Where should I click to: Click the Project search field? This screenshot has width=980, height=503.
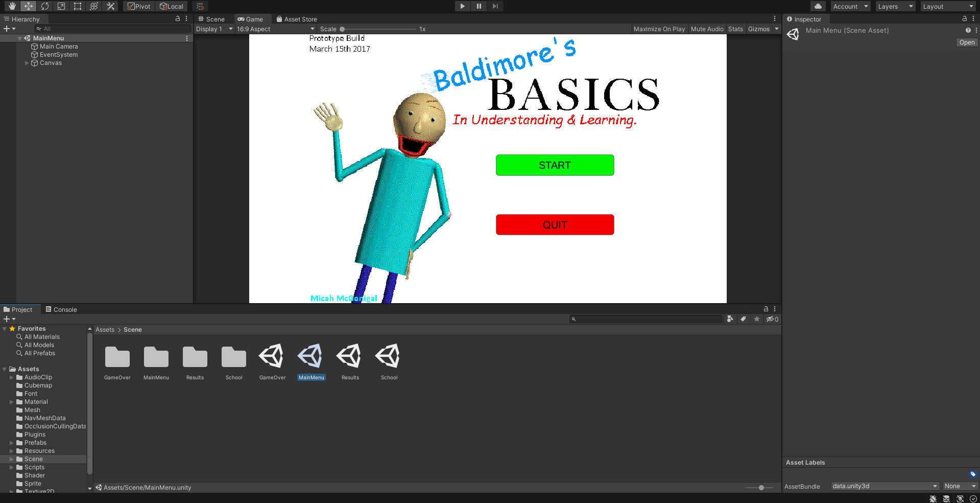646,319
